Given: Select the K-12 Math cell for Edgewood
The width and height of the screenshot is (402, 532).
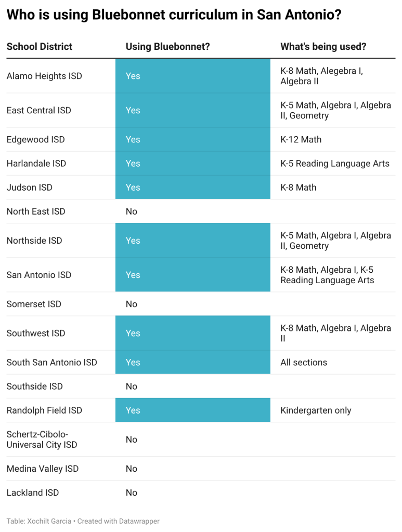Looking at the screenshot, I should pyautogui.click(x=301, y=139).
